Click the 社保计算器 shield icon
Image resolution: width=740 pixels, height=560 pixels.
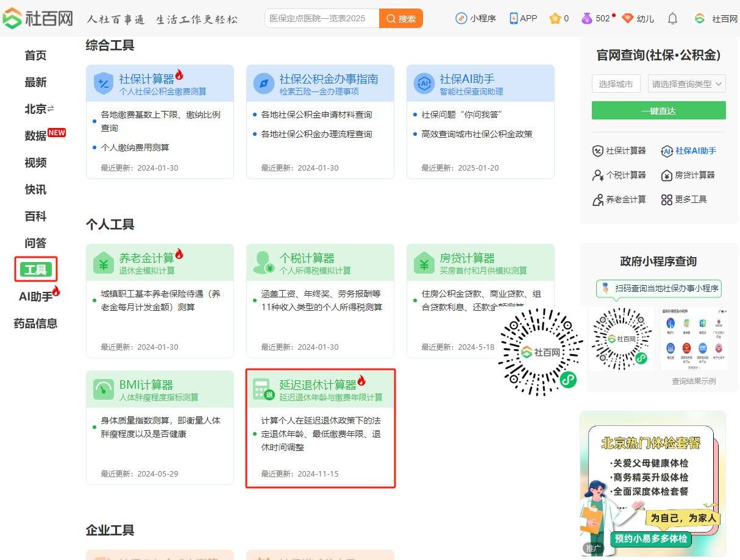[104, 83]
